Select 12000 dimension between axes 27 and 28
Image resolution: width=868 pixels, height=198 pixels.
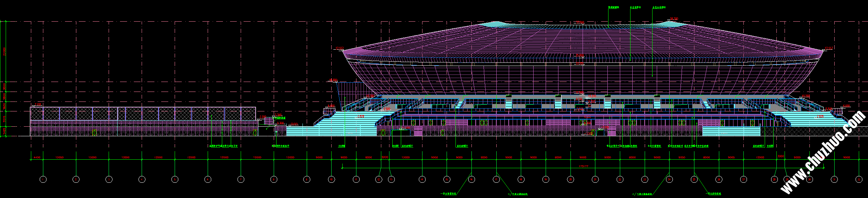tap(760, 157)
